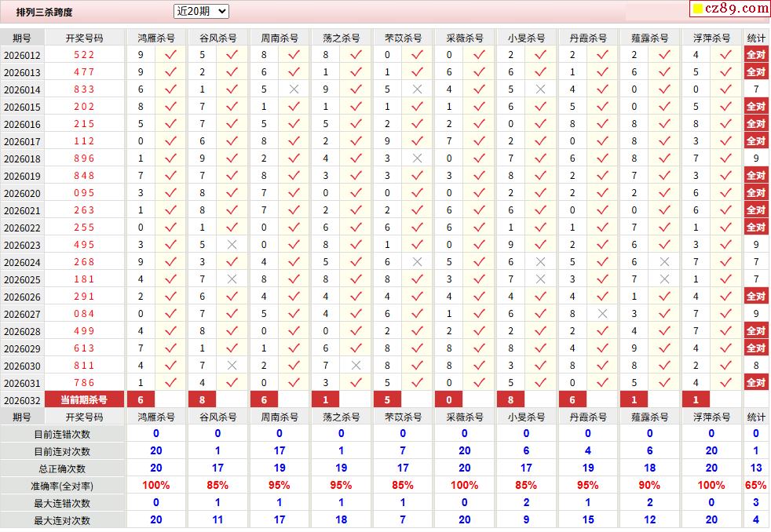771x532 pixels.
Task: Click the cross mark for 蘿露 in row 2026024
Action: [x=664, y=262]
